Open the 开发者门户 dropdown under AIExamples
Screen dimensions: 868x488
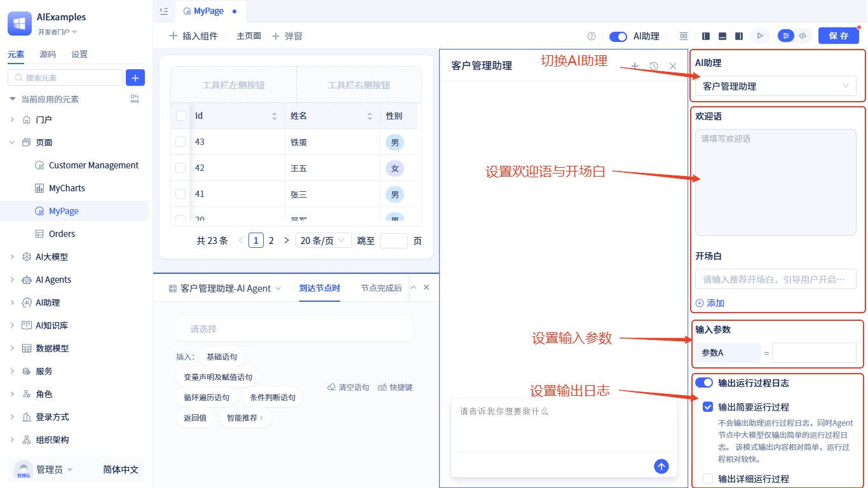click(57, 32)
